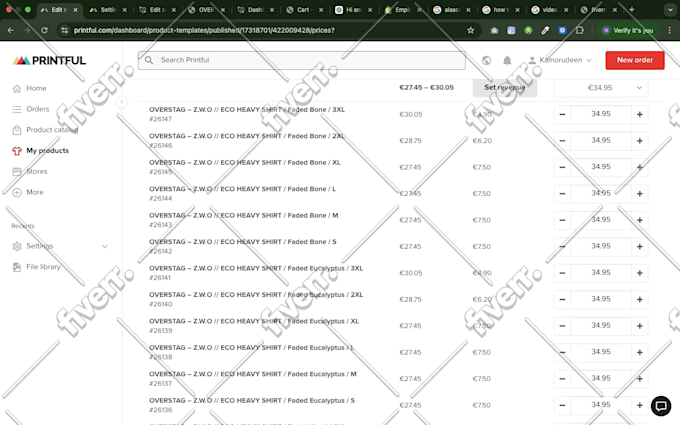Decrease price for Faded Bone / XL
The height and width of the screenshot is (425, 680).
point(562,167)
